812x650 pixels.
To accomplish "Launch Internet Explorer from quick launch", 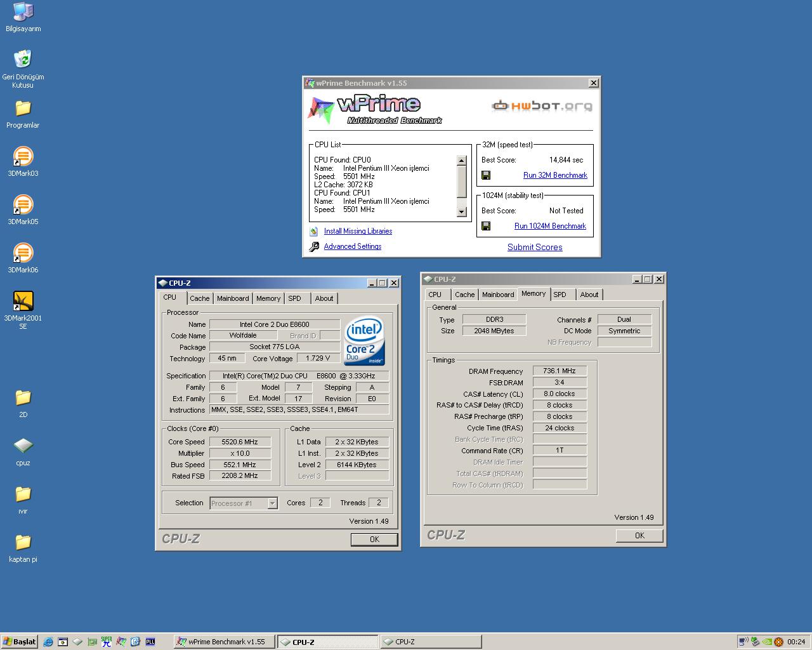I will pos(48,642).
